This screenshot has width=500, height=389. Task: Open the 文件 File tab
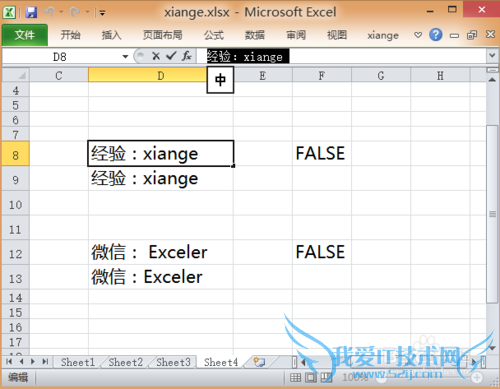click(25, 35)
